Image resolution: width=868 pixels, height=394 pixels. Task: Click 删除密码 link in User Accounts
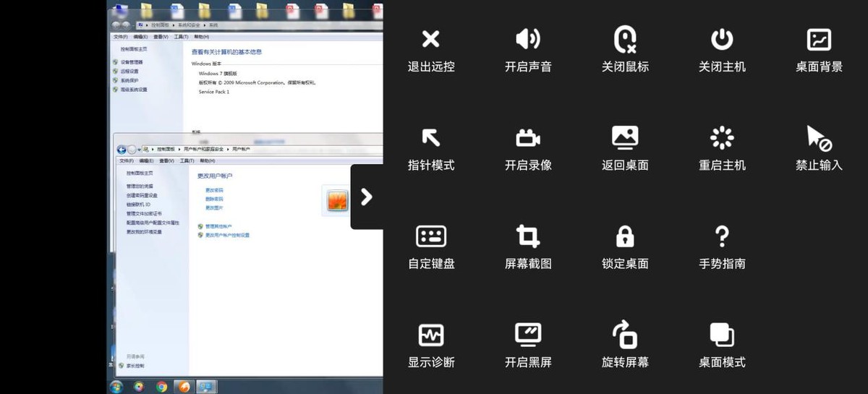coord(214,199)
